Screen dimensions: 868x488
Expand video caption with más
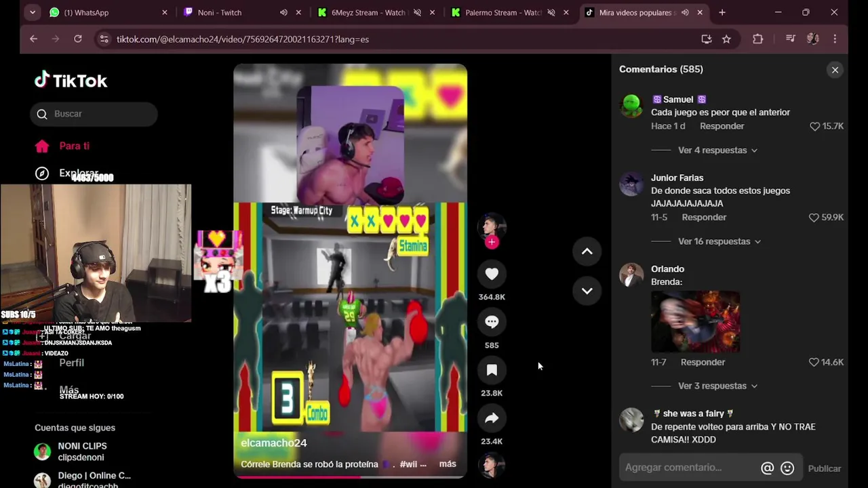[x=448, y=464]
